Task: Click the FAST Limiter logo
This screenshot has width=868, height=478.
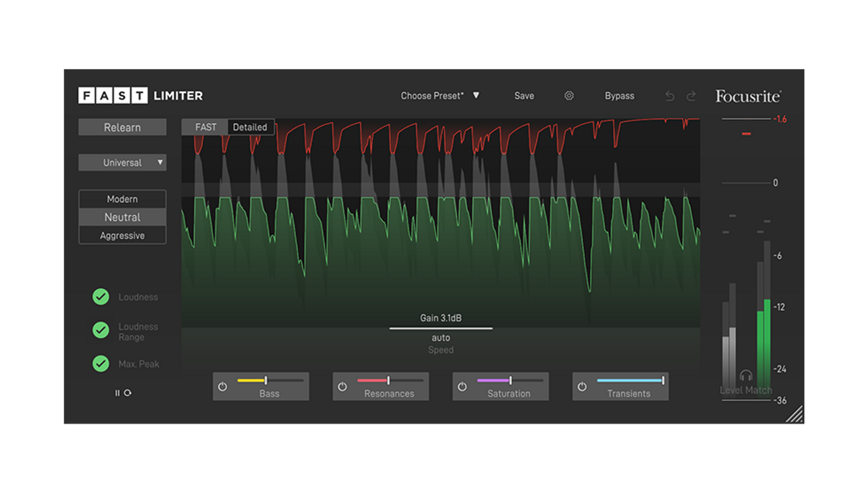Action: (x=140, y=95)
